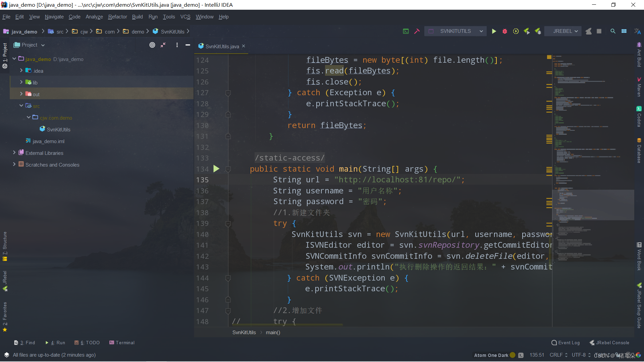This screenshot has height=362, width=644.
Task: Expand the External Libraries tree node
Action: pos(14,153)
